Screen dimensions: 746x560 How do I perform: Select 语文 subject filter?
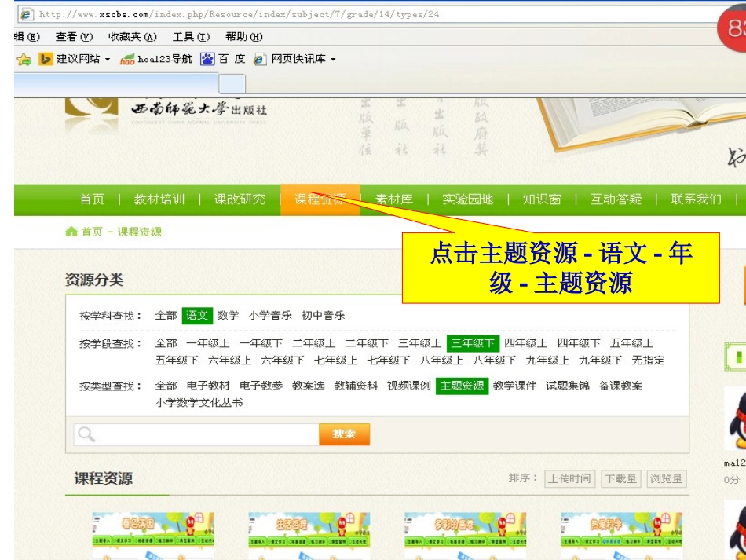(197, 316)
